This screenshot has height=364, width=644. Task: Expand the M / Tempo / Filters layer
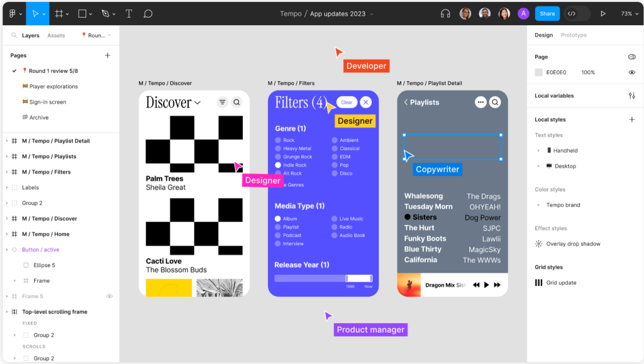pos(7,172)
